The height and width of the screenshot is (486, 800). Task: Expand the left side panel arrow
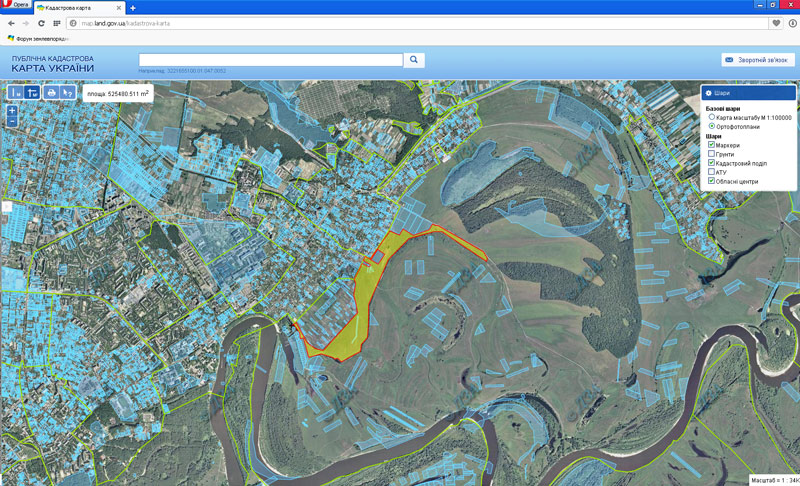pyautogui.click(x=4, y=206)
